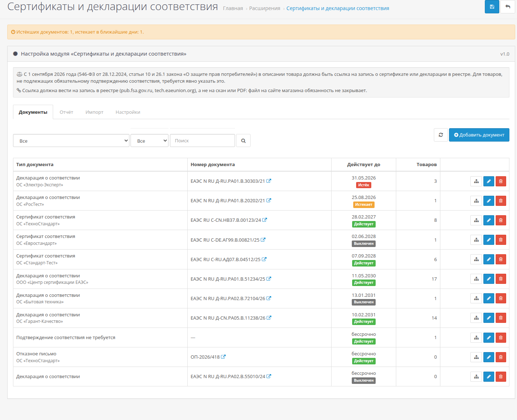The height and width of the screenshot is (420, 517).
Task: Delete the 'Подтверждение соответствия не требуется' row
Action: [x=501, y=338]
